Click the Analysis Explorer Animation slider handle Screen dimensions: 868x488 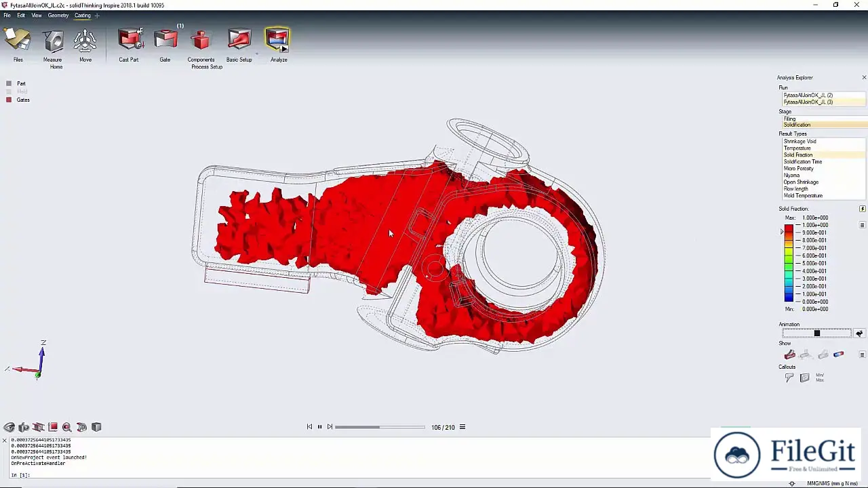(x=817, y=333)
